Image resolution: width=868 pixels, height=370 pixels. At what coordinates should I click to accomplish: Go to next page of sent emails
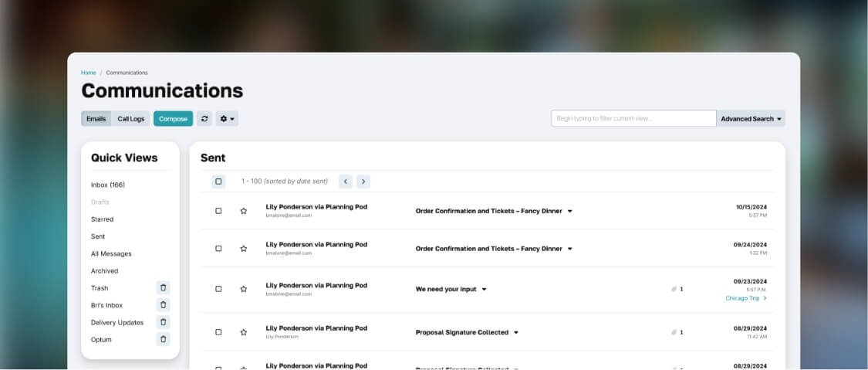(x=363, y=182)
